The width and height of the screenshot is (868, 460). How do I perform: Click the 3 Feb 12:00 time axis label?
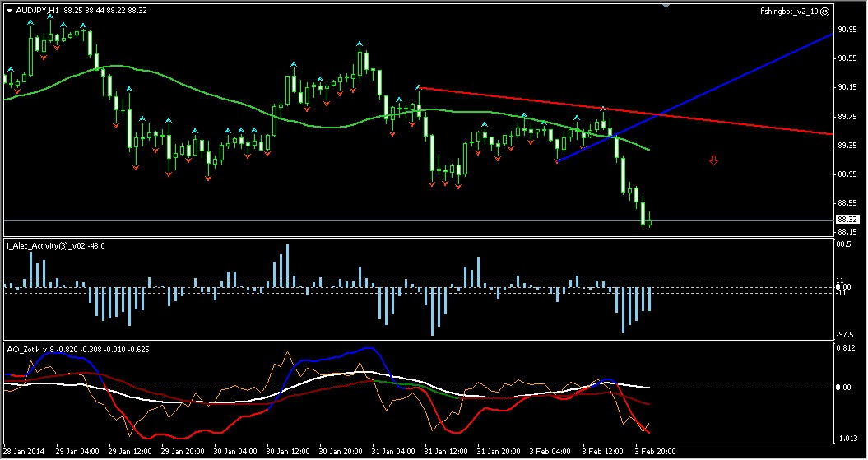coord(602,451)
